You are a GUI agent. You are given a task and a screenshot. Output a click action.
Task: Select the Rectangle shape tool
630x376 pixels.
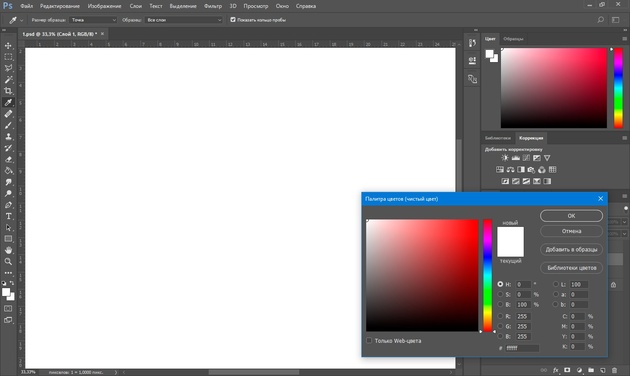pyautogui.click(x=8, y=239)
